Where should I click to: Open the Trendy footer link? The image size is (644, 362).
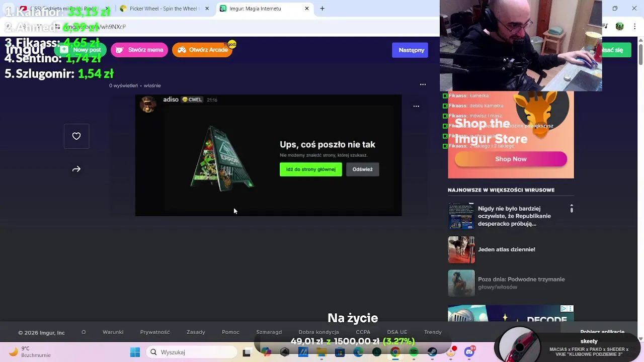pyautogui.click(x=433, y=332)
